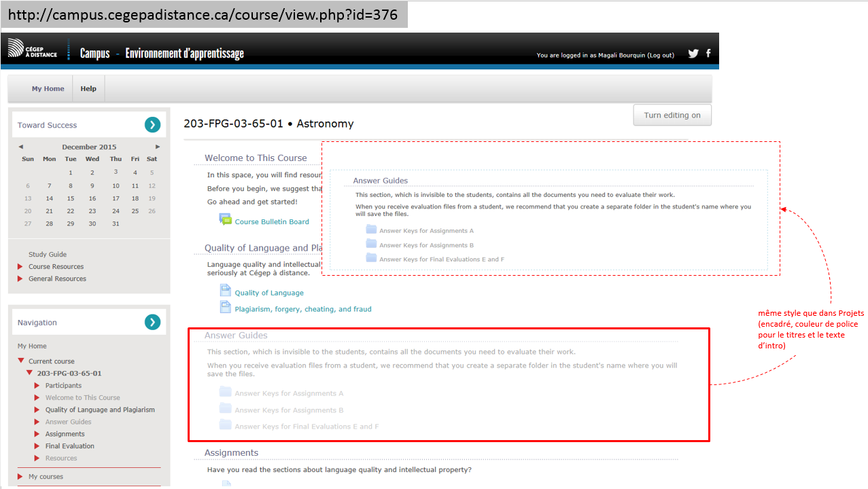Select Final Evaluation in navigation tree
Viewport: 868px width, 489px height.
click(x=69, y=446)
